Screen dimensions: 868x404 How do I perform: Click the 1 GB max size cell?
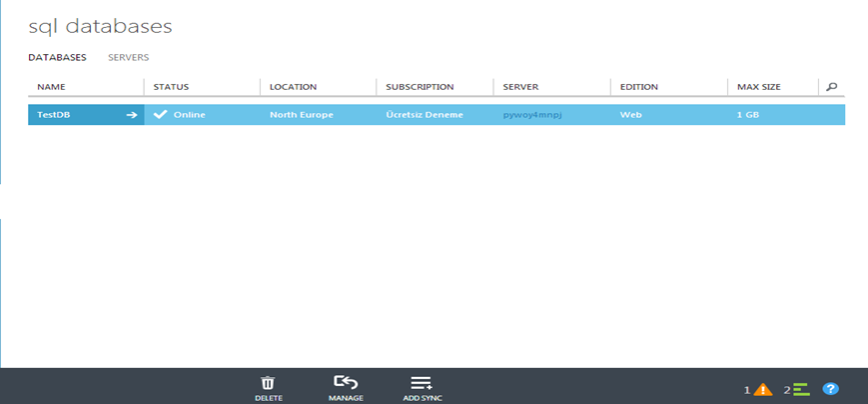coord(748,115)
